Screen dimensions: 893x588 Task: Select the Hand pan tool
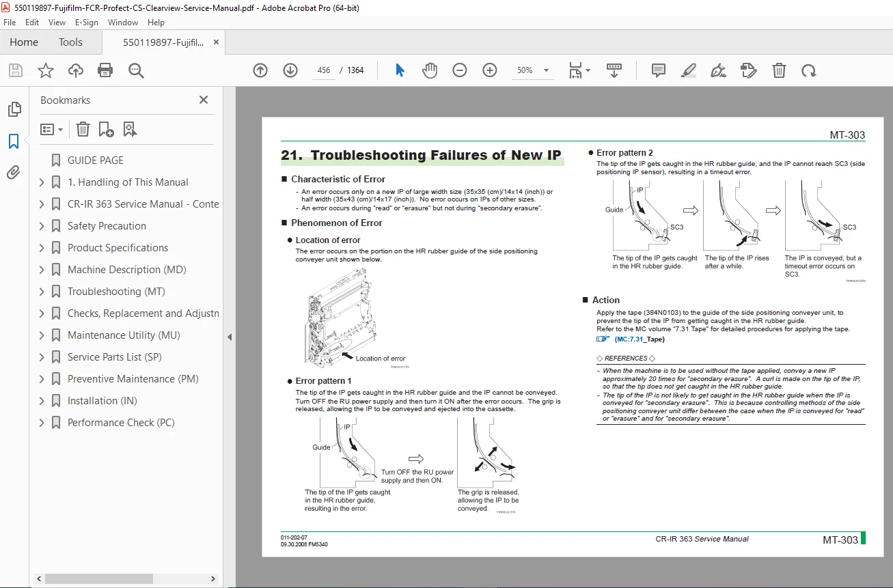430,70
